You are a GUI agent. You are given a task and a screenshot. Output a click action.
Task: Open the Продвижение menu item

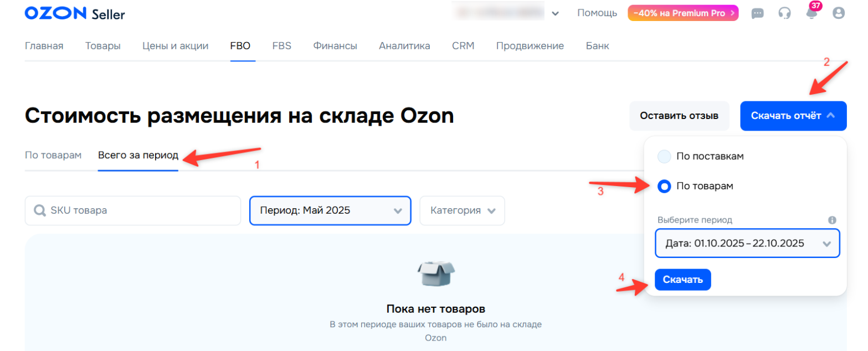[x=530, y=46]
